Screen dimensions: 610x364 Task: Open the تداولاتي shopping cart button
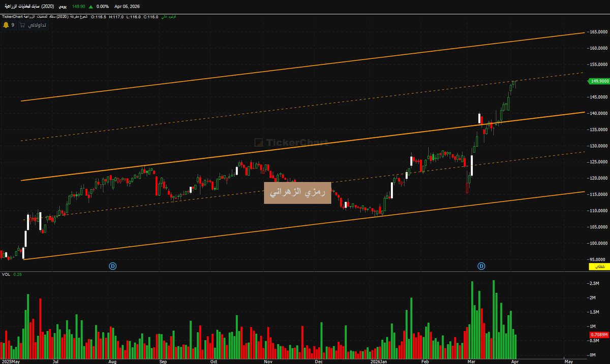point(33,25)
